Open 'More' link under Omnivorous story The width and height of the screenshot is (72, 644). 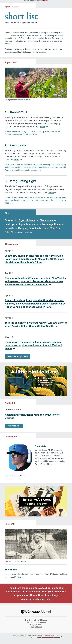click(44, 126)
